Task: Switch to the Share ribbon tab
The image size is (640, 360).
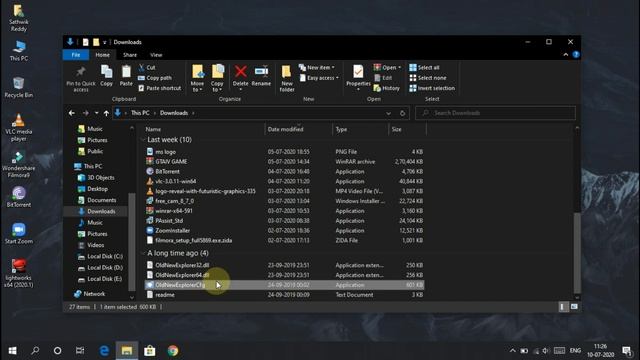Action: click(x=130, y=55)
